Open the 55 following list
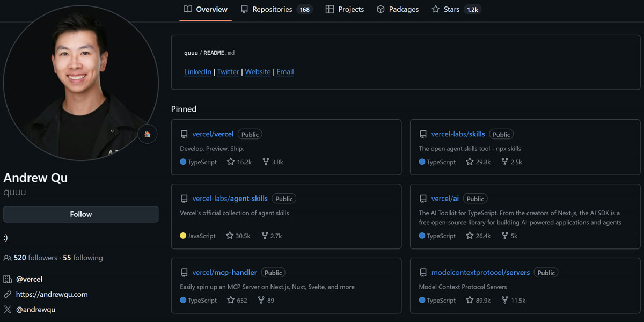The width and height of the screenshot is (644, 322). pyautogui.click(x=83, y=258)
